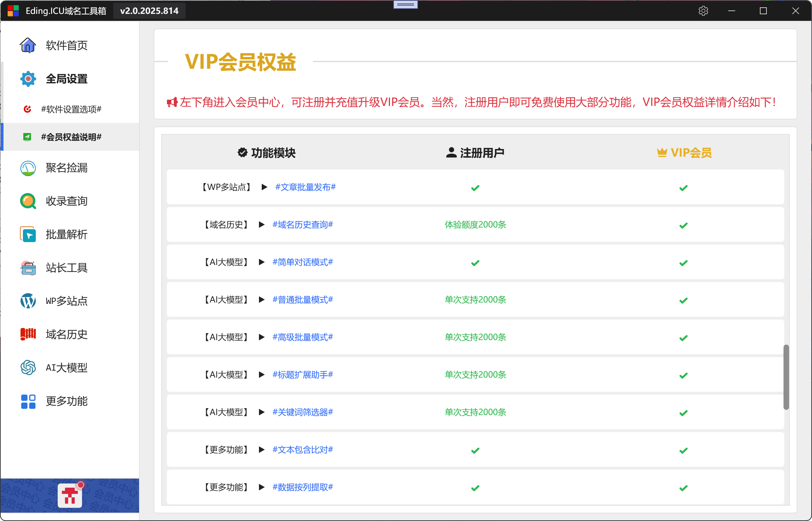
Task: Click 注册用户 checkmark in #文章批量发布# row
Action: 475,188
